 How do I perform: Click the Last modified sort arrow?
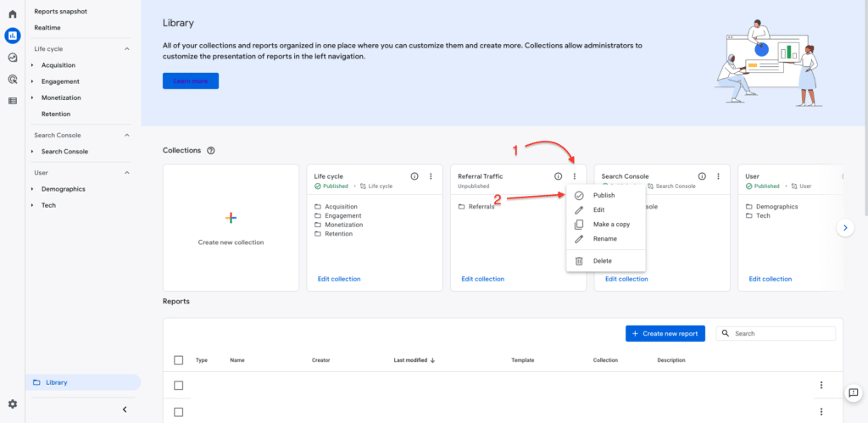pyautogui.click(x=433, y=360)
